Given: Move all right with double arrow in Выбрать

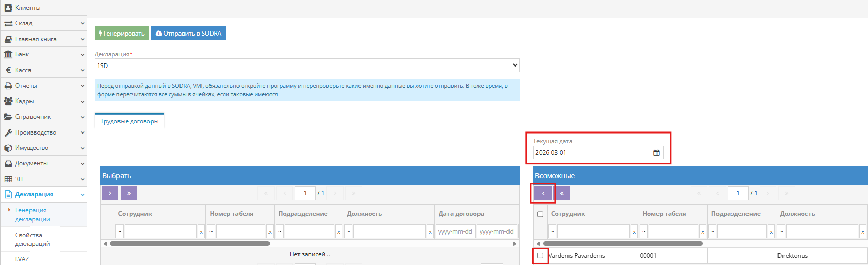Looking at the screenshot, I should 129,193.
